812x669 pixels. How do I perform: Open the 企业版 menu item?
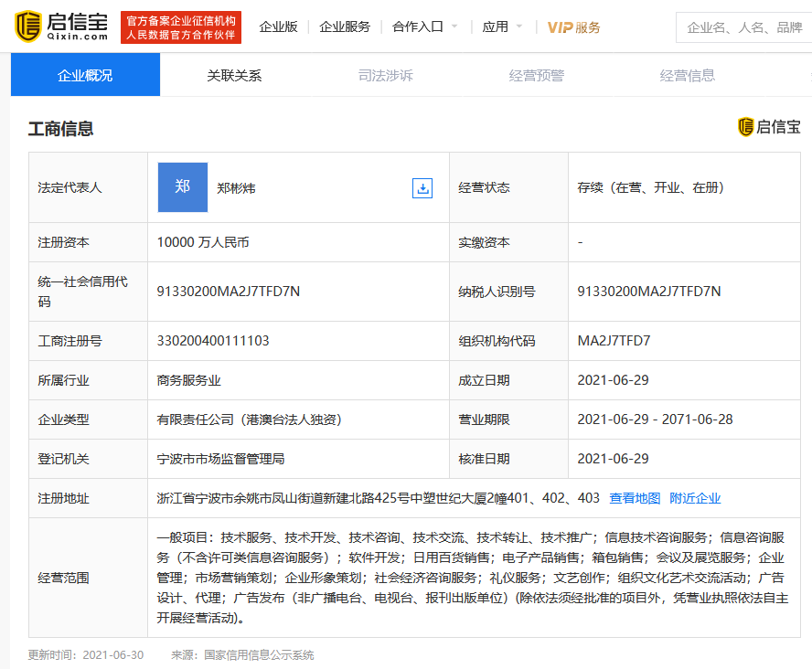(x=278, y=27)
